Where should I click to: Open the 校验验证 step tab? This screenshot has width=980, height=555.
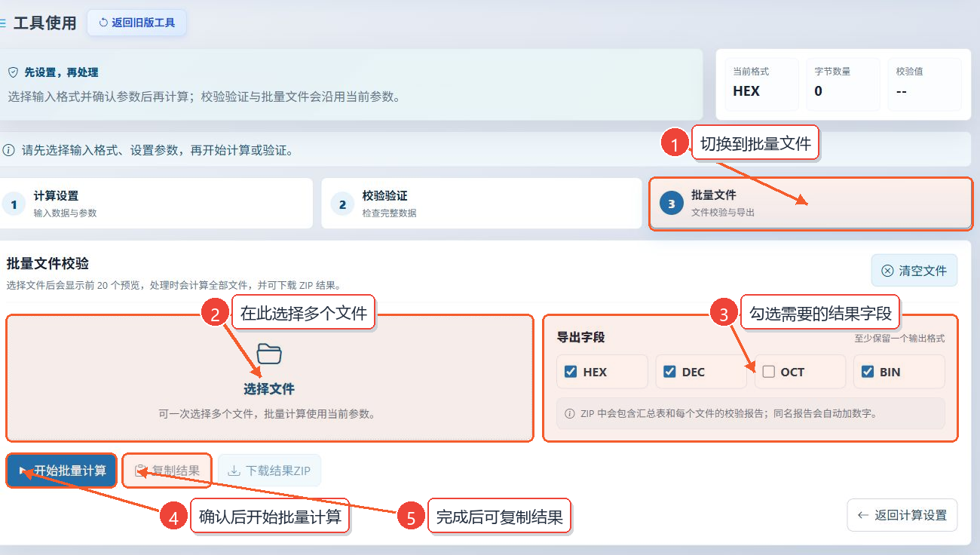[x=482, y=204]
